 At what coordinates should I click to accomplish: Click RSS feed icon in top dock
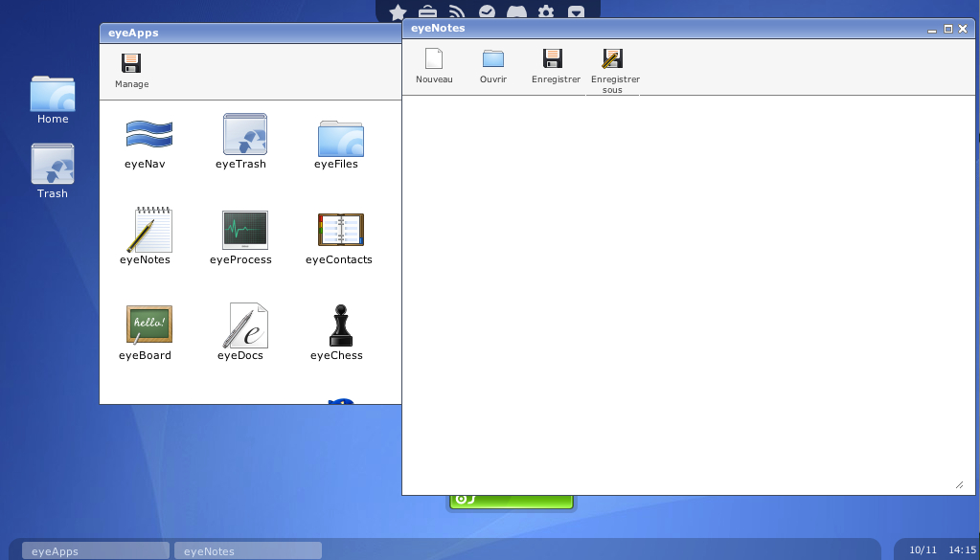coord(457,11)
